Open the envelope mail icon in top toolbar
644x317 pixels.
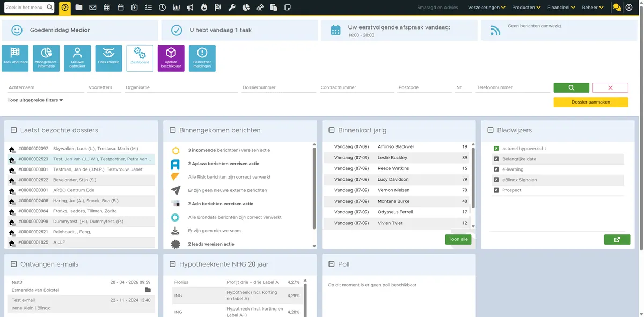tap(93, 8)
